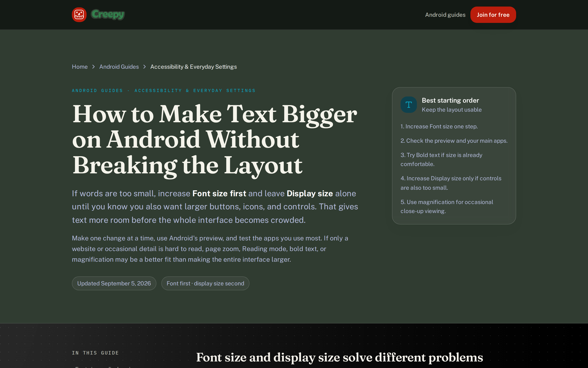
Task: Click the chevron after Android Guides breadcrumb
Action: [x=145, y=67]
